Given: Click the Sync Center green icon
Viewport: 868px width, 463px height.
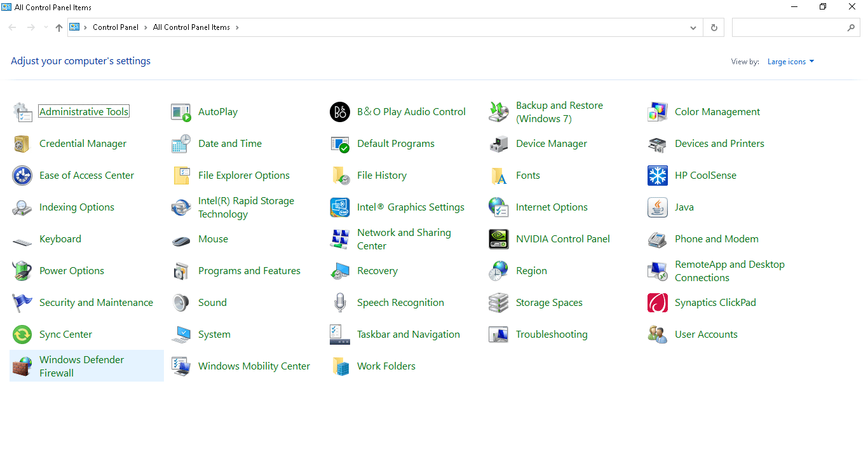Looking at the screenshot, I should 22,335.
